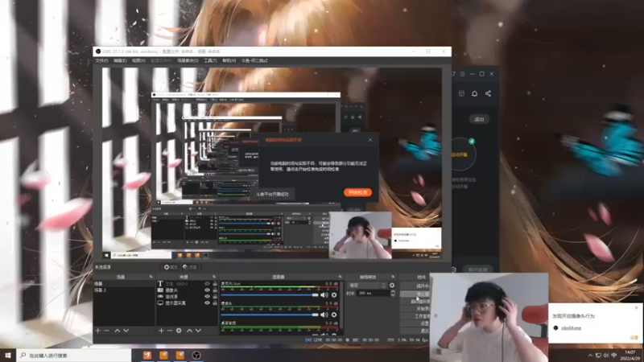Open the 文件(F) menu in OBS
This screenshot has width=644, height=362.
tap(101, 60)
